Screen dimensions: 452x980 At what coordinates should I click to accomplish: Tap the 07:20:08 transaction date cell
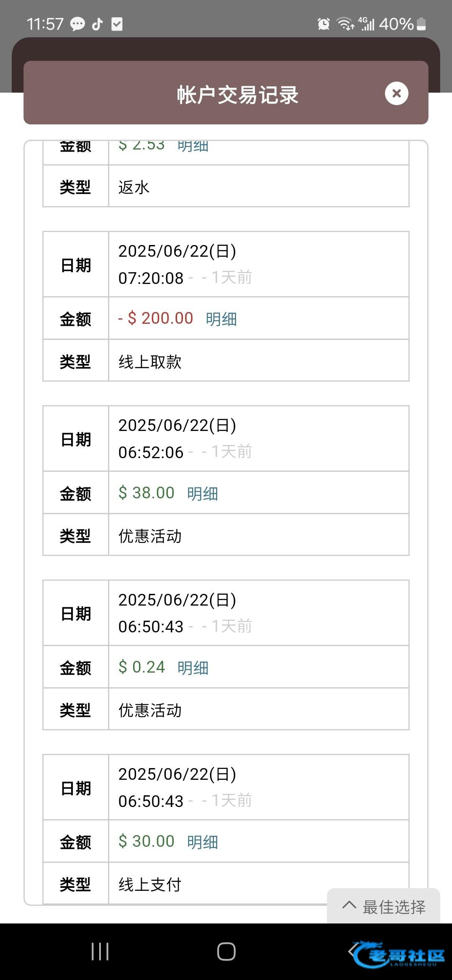click(258, 264)
